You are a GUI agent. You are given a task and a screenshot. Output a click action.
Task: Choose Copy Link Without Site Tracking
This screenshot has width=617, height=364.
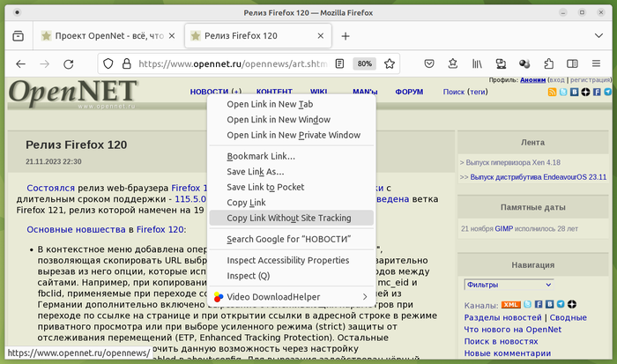click(291, 218)
